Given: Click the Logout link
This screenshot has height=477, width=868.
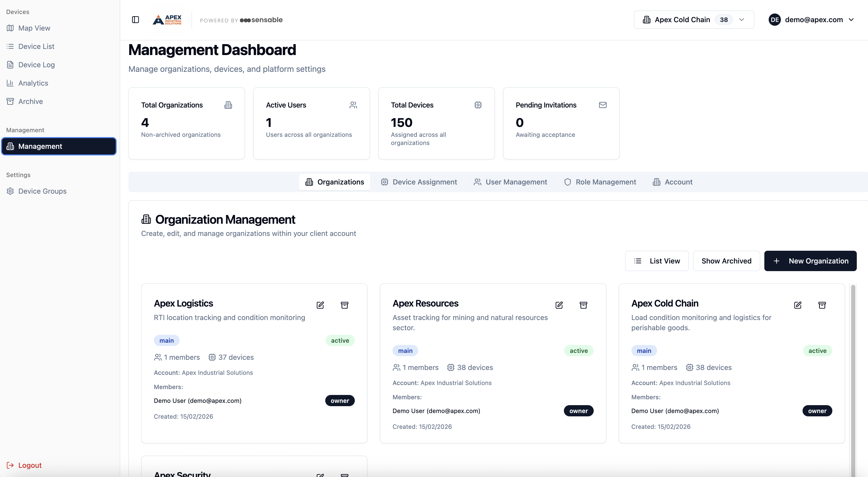Looking at the screenshot, I should 30,465.
